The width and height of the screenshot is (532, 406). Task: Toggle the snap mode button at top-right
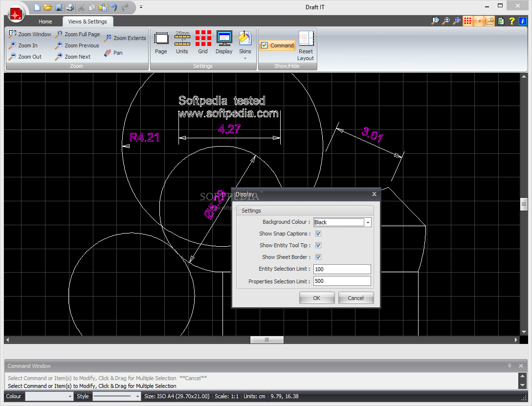tap(479, 21)
